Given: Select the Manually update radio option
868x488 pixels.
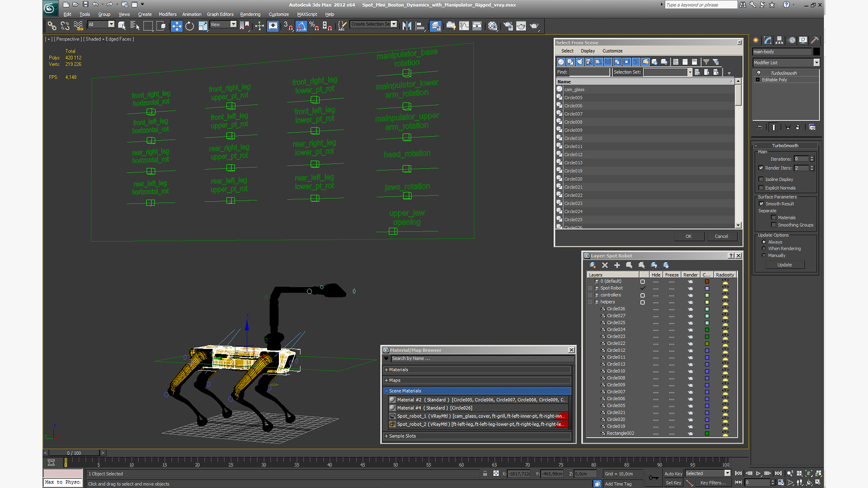Looking at the screenshot, I should [x=764, y=255].
